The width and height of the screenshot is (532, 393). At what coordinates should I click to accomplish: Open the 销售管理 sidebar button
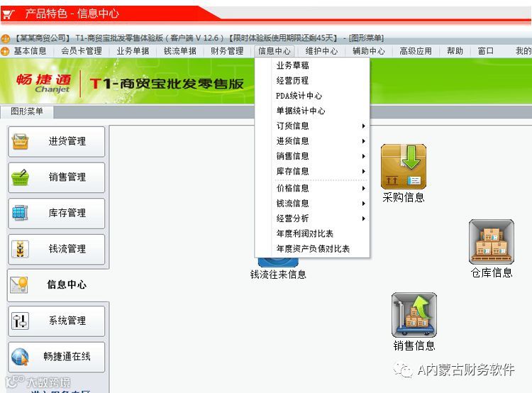pyautogui.click(x=57, y=177)
